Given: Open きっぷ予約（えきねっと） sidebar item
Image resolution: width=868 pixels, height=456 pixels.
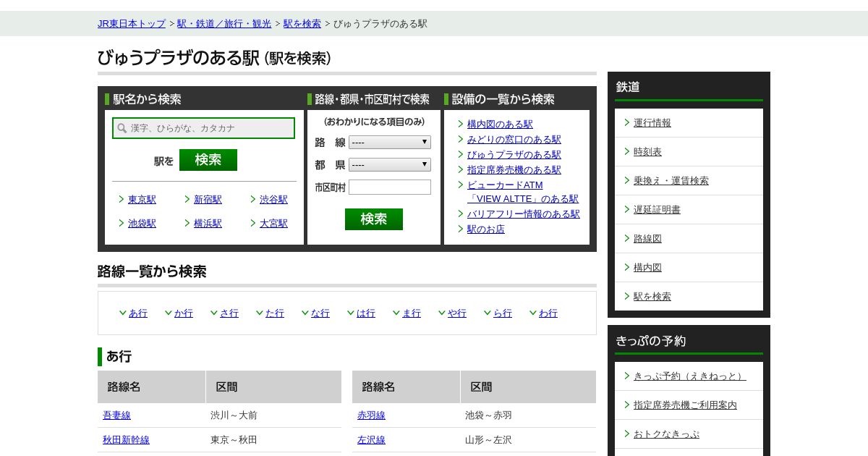Looking at the screenshot, I should tap(689, 376).
